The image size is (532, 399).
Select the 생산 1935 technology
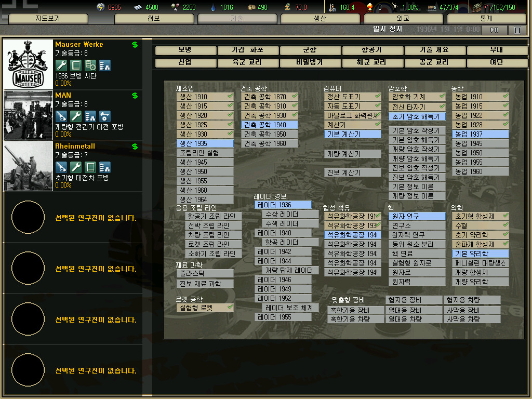[x=205, y=143]
